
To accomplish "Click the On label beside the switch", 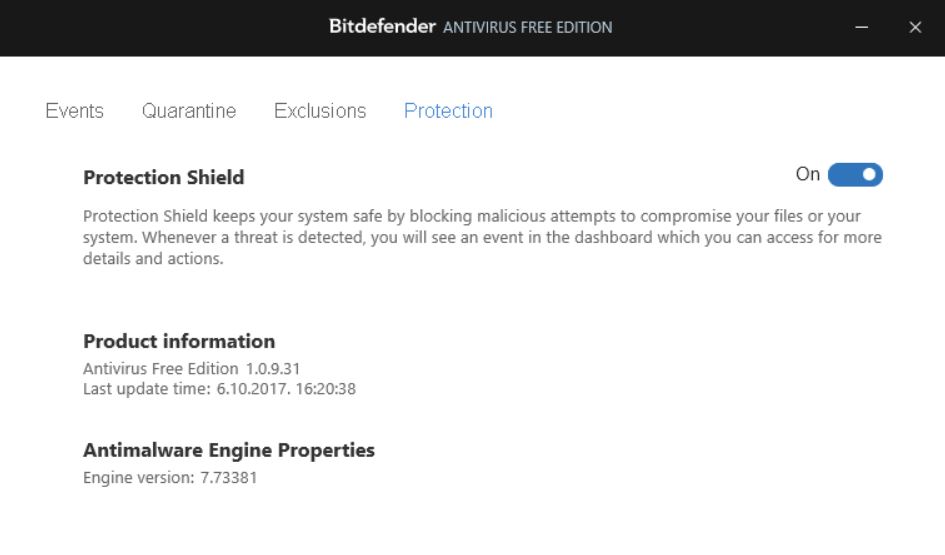I will tap(807, 175).
